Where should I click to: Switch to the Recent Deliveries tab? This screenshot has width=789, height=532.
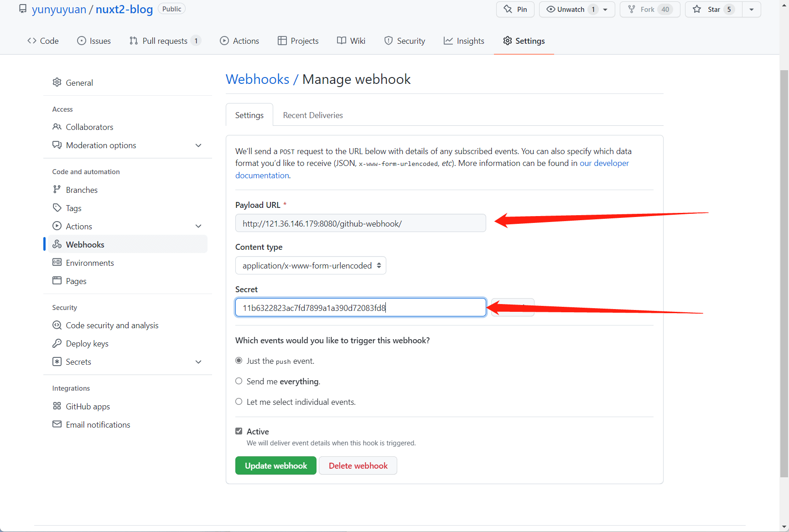coord(312,115)
